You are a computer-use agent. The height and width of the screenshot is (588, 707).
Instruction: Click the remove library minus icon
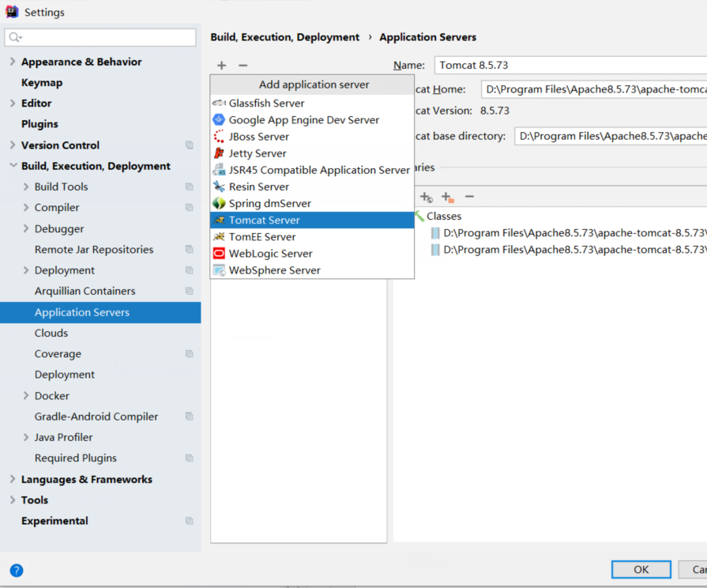(x=469, y=197)
